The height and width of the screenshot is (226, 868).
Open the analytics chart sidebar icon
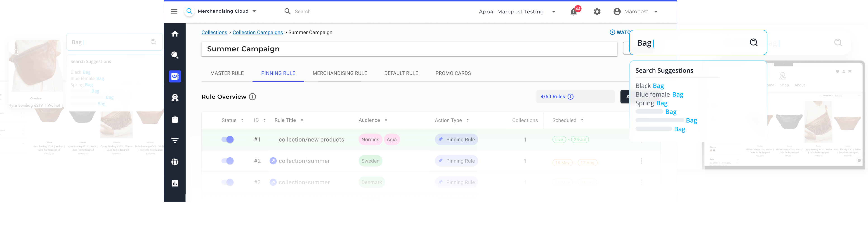[175, 183]
